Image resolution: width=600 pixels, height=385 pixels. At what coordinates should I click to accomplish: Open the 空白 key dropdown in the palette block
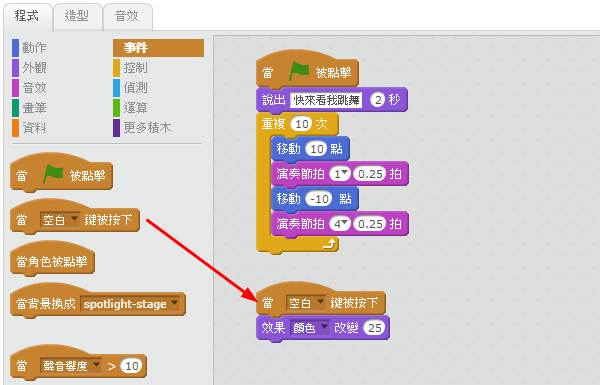60,220
